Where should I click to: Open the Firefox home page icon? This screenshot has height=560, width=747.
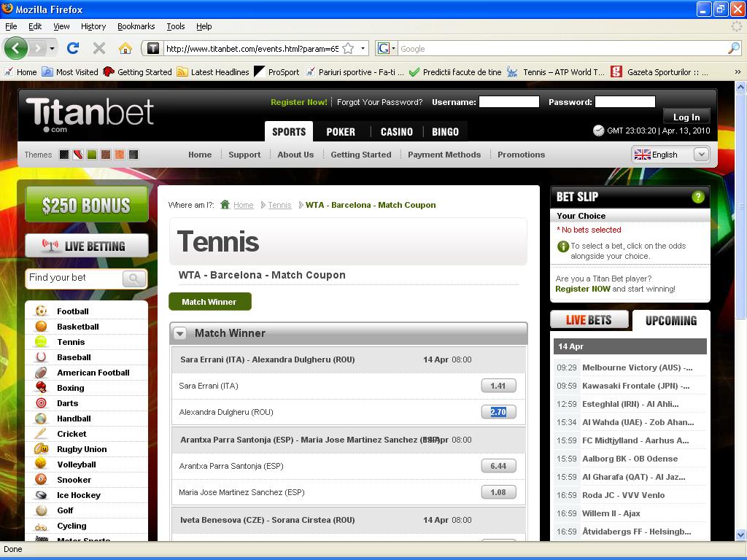tap(125, 48)
